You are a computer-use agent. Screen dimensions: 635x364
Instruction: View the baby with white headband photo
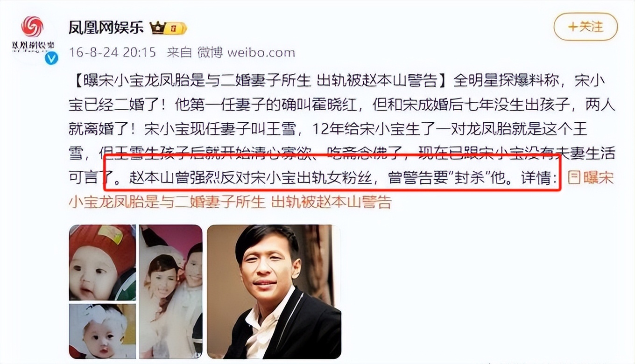coord(102,331)
